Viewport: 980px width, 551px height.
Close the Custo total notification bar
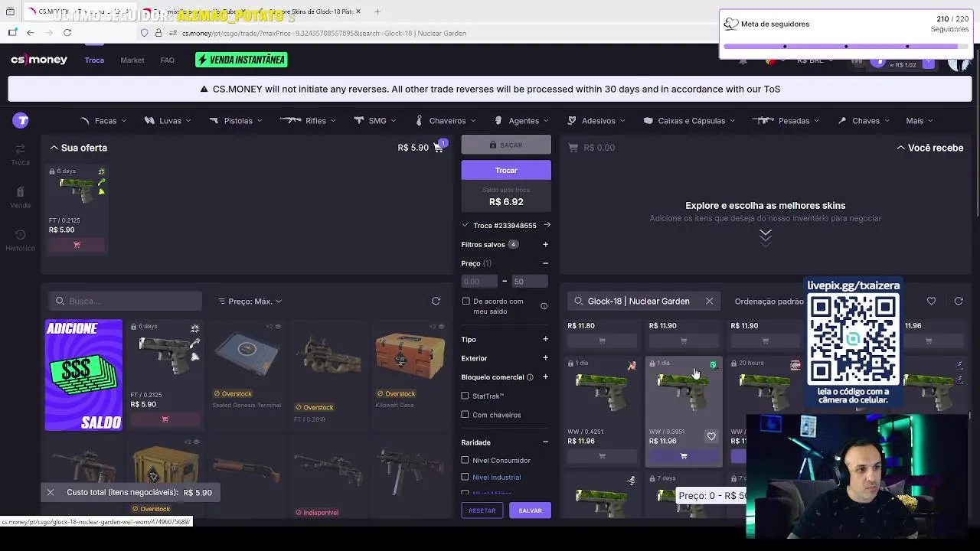pos(51,493)
